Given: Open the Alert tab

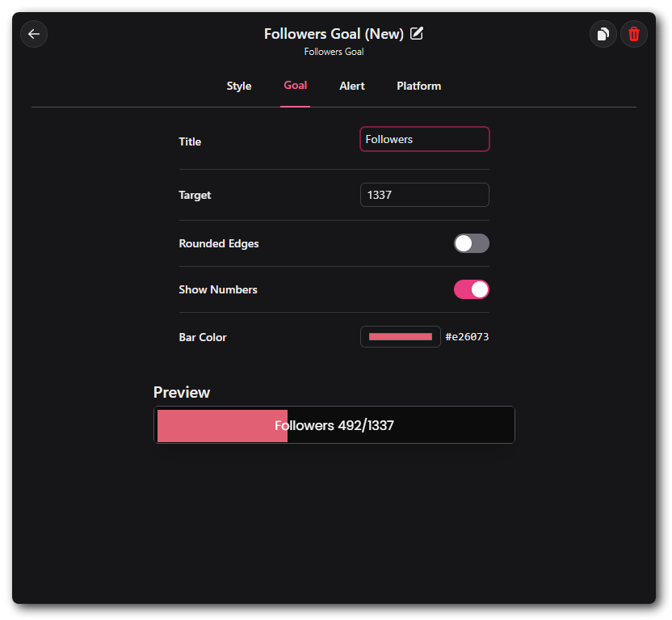Looking at the screenshot, I should [x=352, y=86].
